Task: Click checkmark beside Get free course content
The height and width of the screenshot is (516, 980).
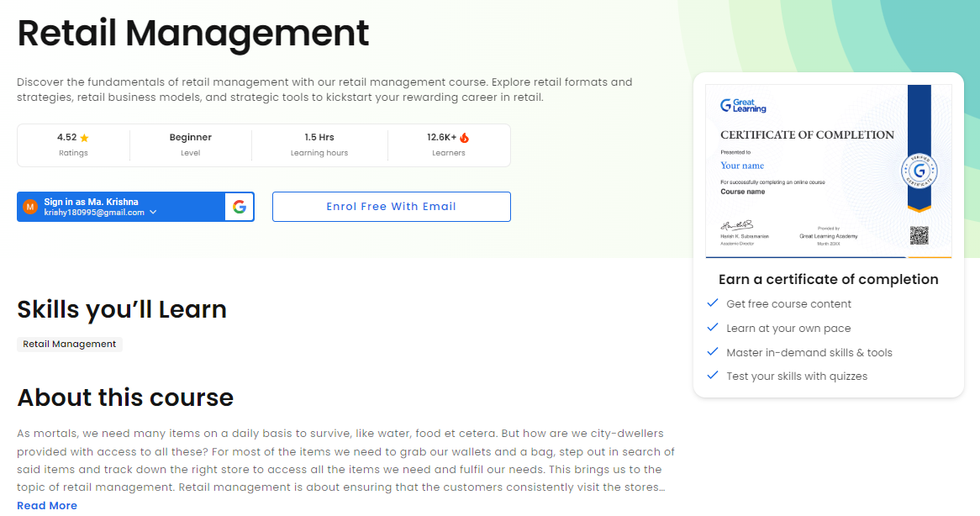Action: coord(713,303)
